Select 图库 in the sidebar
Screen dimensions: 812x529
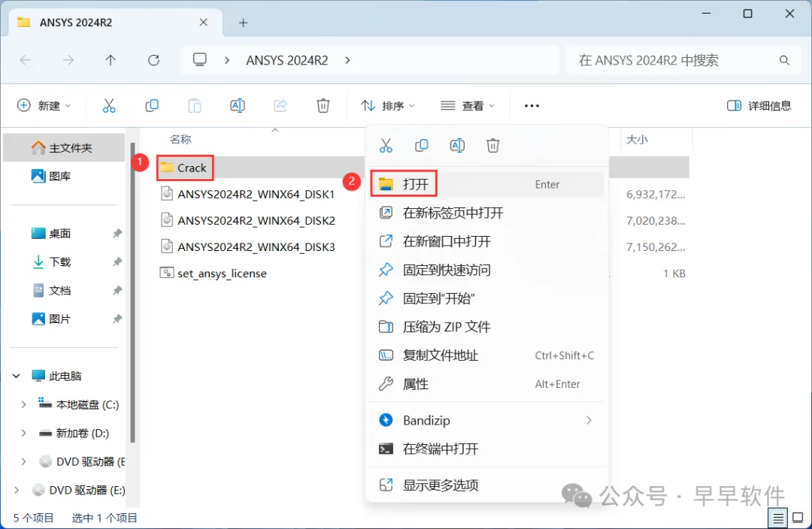tap(64, 177)
